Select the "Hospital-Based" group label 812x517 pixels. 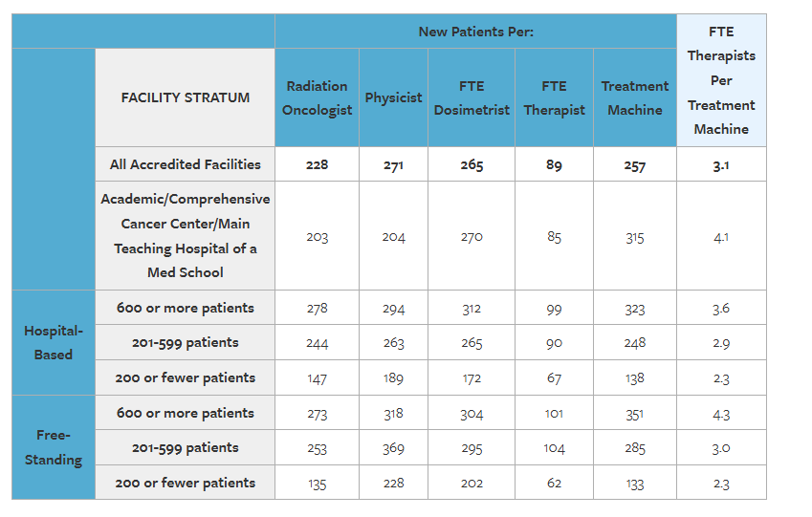click(x=54, y=342)
